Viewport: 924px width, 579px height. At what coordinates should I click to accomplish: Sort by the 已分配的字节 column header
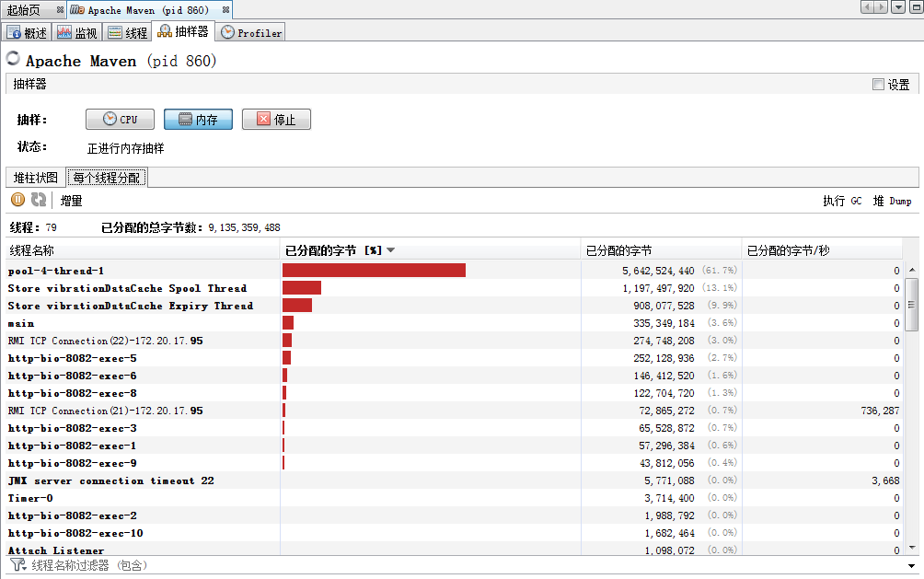point(661,250)
